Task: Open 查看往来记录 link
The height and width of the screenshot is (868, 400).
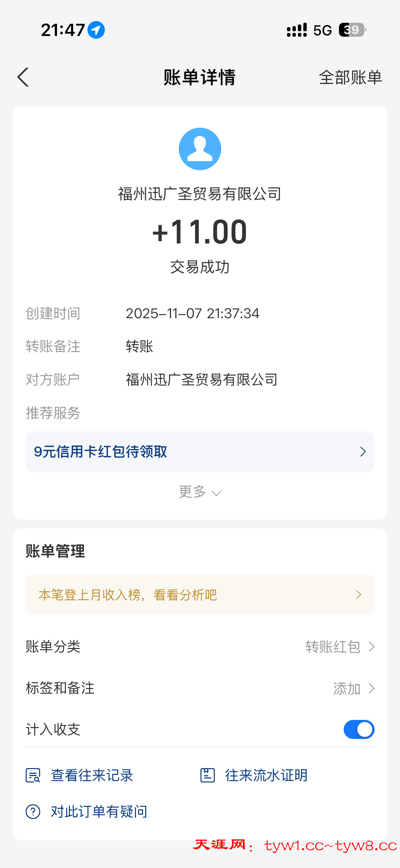Action: click(92, 776)
